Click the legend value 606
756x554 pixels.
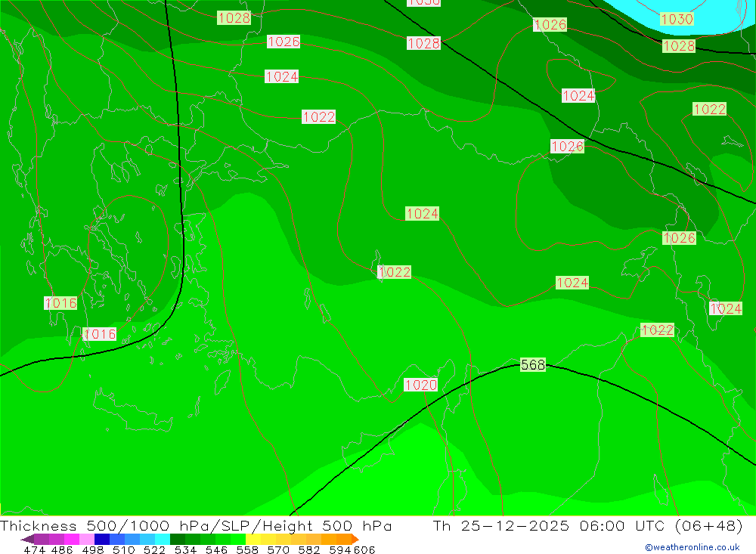pyautogui.click(x=364, y=549)
